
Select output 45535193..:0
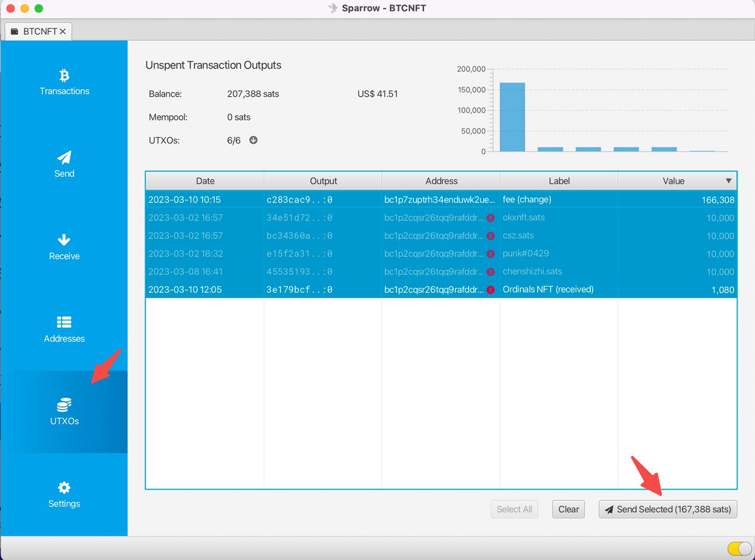[299, 272]
